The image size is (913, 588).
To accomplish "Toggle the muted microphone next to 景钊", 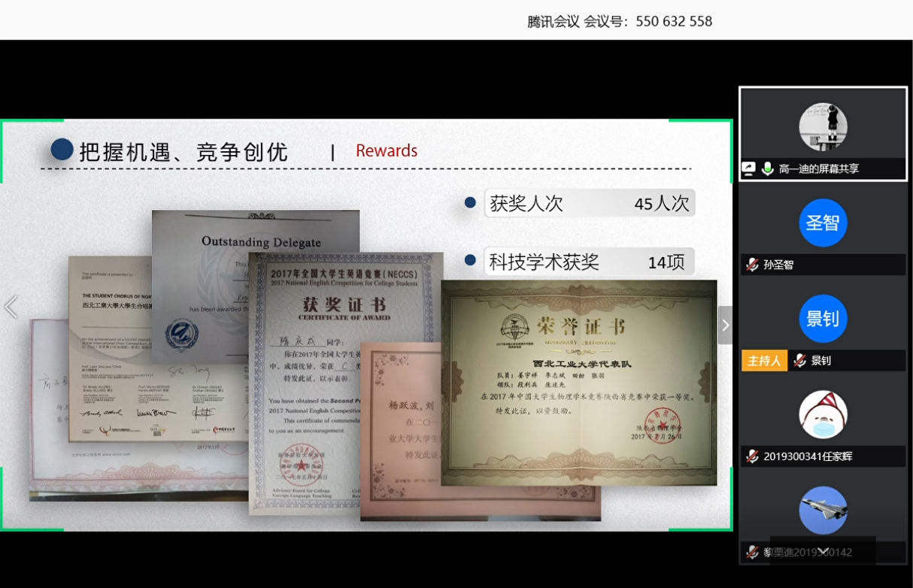I will [x=799, y=361].
